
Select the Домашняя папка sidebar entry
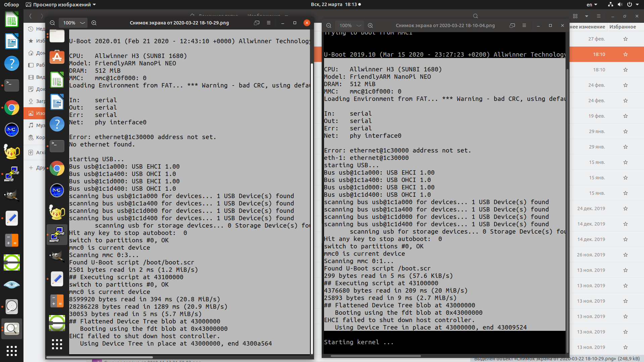(x=35, y=53)
